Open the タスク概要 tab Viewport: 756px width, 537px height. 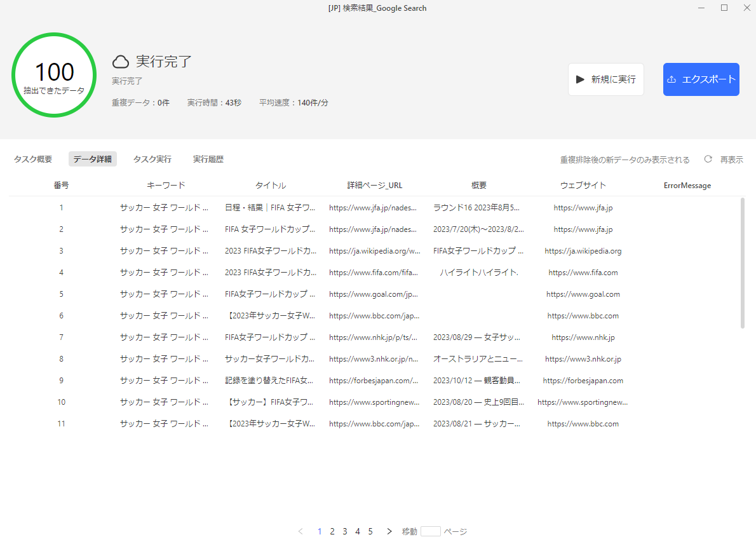33,160
